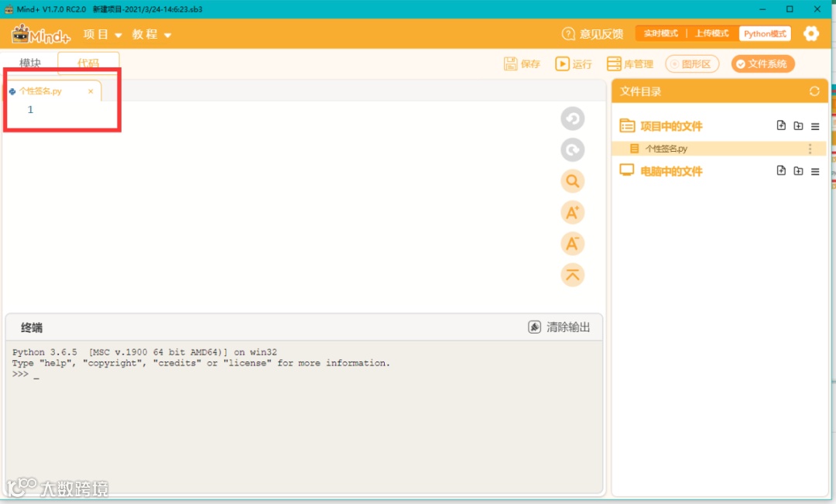Open more options for 个性签名.py
The image size is (836, 504).
pyautogui.click(x=810, y=149)
